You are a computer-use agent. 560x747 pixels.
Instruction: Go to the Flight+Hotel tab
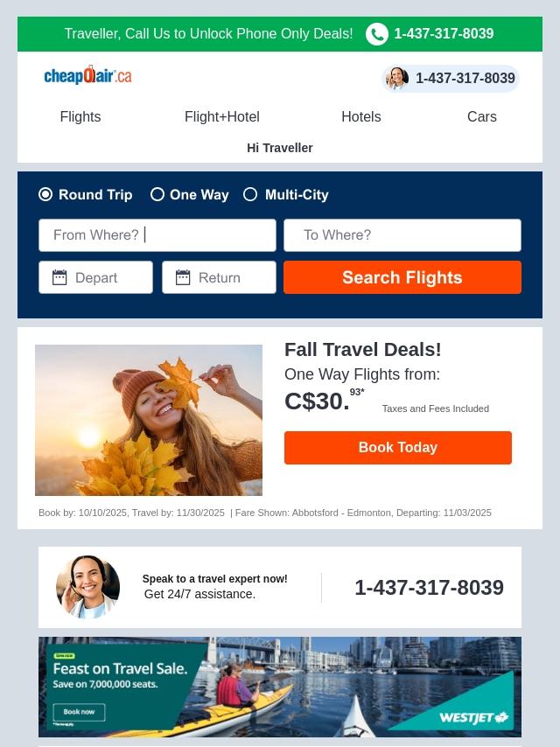222,116
